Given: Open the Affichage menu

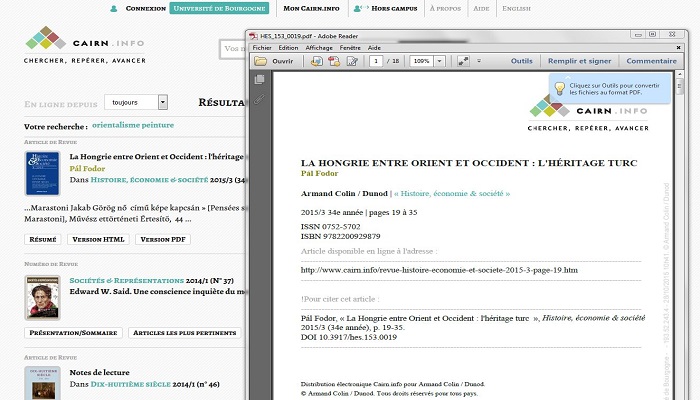Looking at the screenshot, I should click(x=319, y=47).
